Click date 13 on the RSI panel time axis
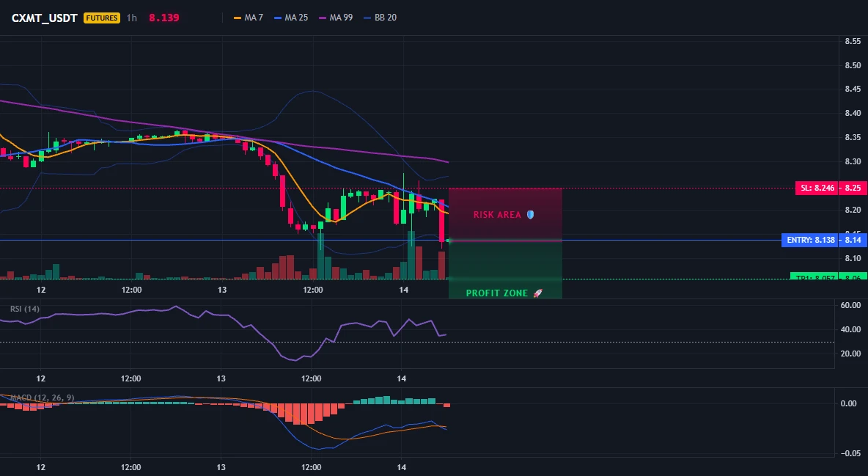This screenshot has width=868, height=476. [x=221, y=378]
